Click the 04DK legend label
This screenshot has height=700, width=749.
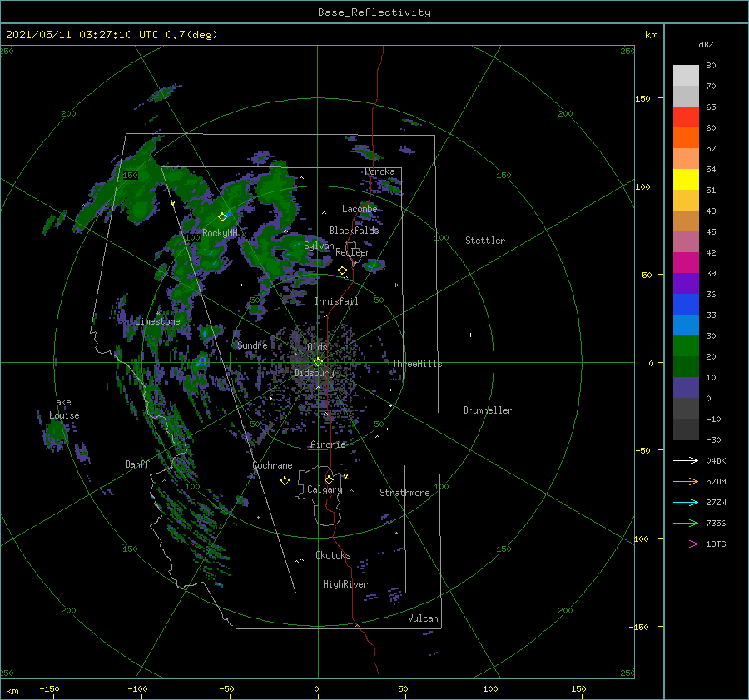716,461
